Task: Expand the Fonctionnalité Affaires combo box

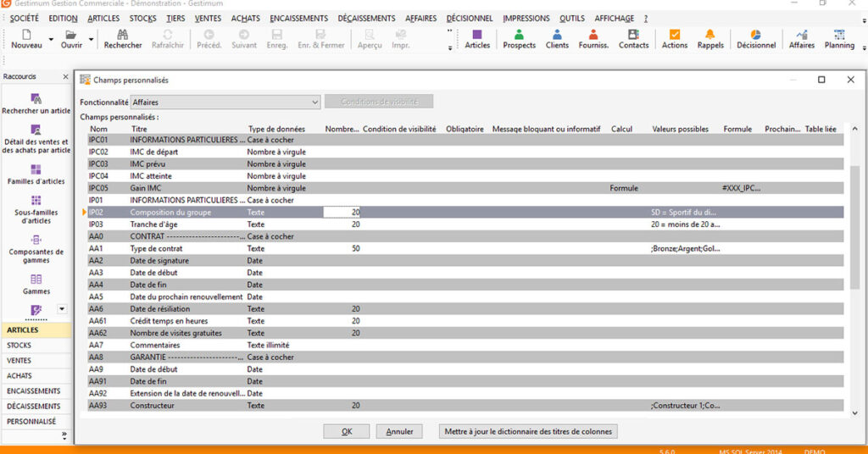Action: click(x=314, y=102)
